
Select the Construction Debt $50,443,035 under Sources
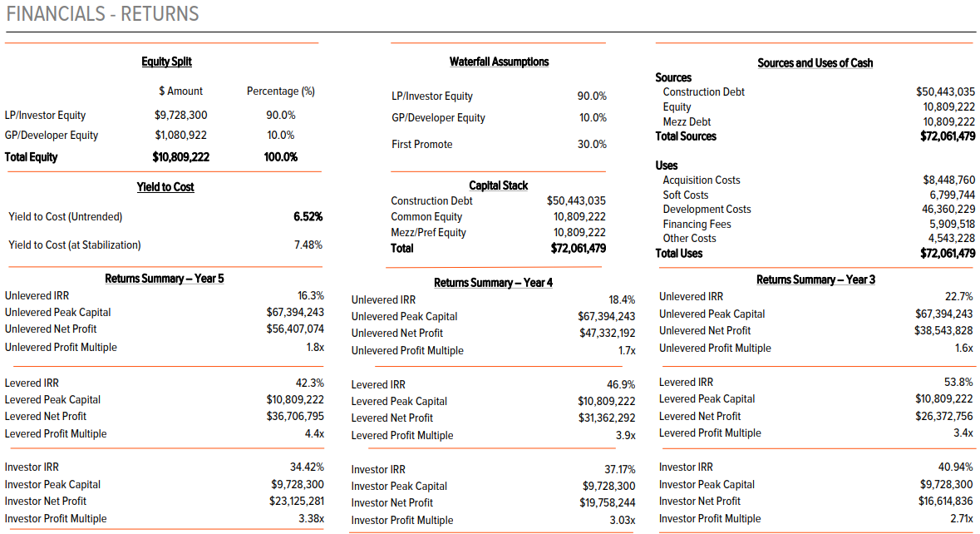coord(945,91)
